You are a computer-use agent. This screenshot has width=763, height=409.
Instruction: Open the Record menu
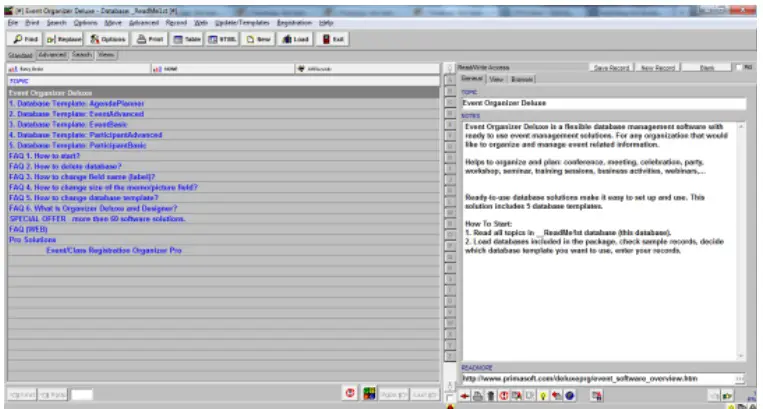[x=176, y=23]
